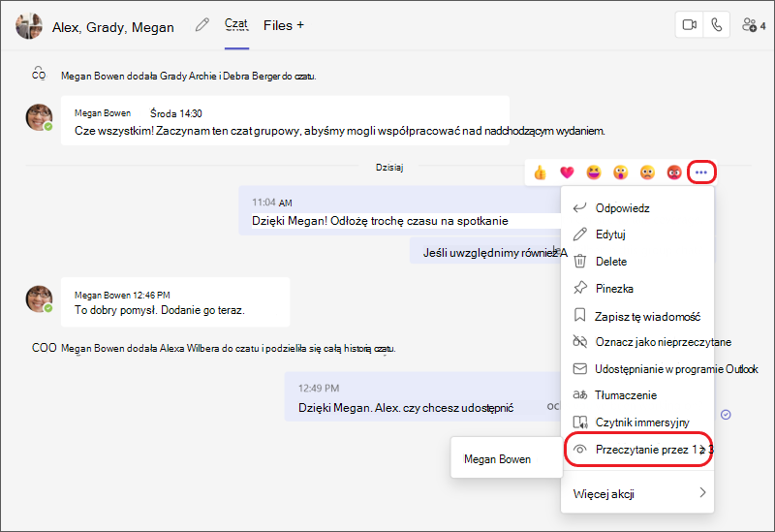The height and width of the screenshot is (532, 775).
Task: React with the sad face emoji
Action: (x=647, y=172)
